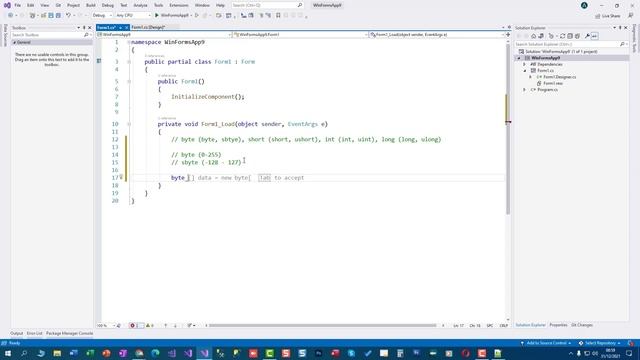Select Form1.resx in Solution Explorer
Viewport: 640px width, 360px height.
[x=553, y=83]
